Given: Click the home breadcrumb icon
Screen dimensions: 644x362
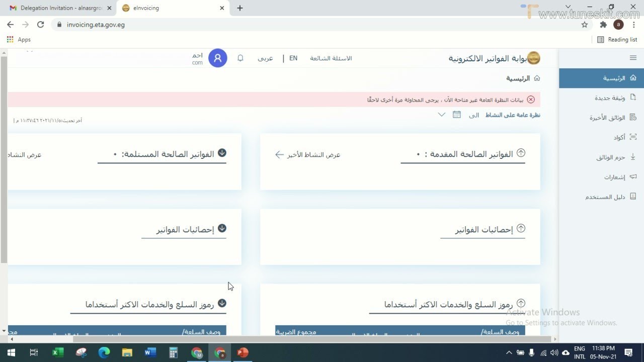Looking at the screenshot, I should point(537,78).
